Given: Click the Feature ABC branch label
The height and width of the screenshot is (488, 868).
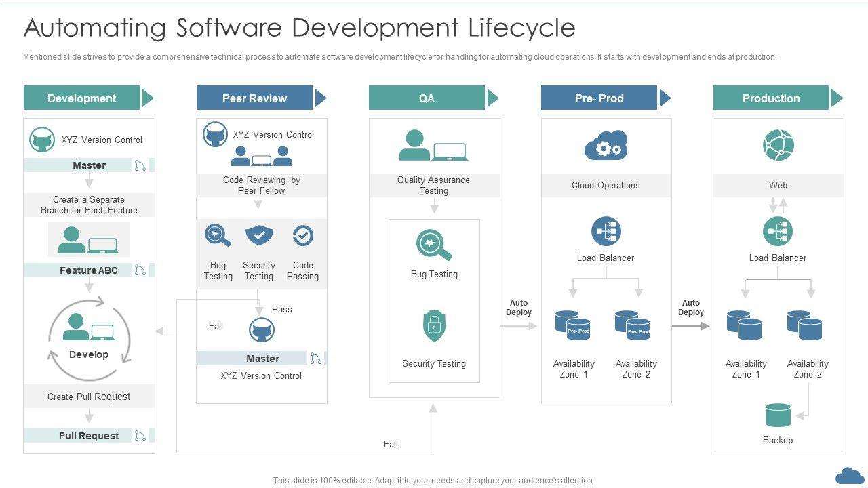Looking at the screenshot, I should click(x=88, y=270).
